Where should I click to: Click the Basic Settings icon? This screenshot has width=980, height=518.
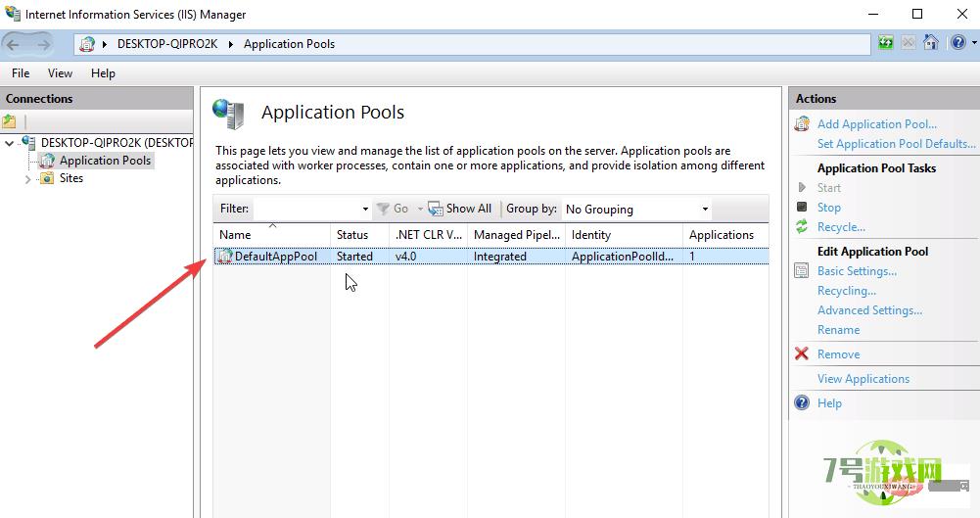[x=801, y=270]
